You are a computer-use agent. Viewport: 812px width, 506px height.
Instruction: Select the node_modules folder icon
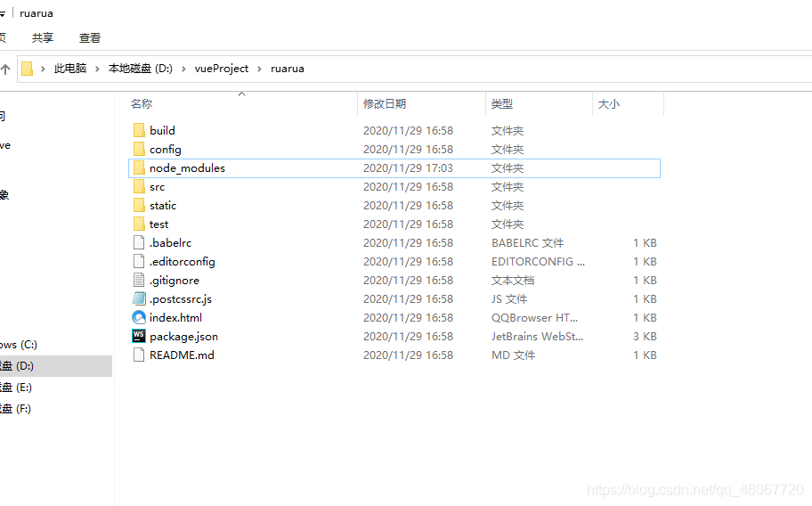pos(139,167)
